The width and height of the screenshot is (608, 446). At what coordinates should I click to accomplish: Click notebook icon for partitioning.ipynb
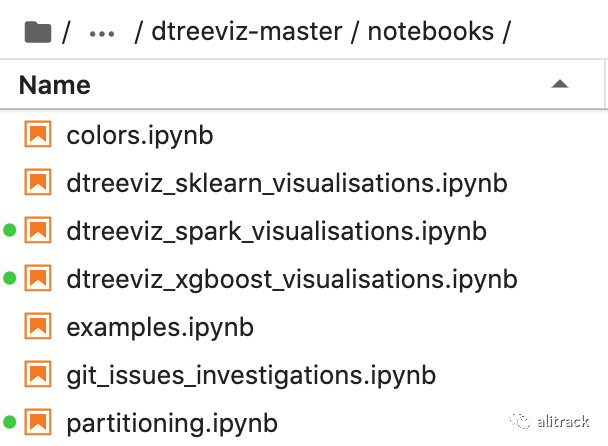click(38, 422)
